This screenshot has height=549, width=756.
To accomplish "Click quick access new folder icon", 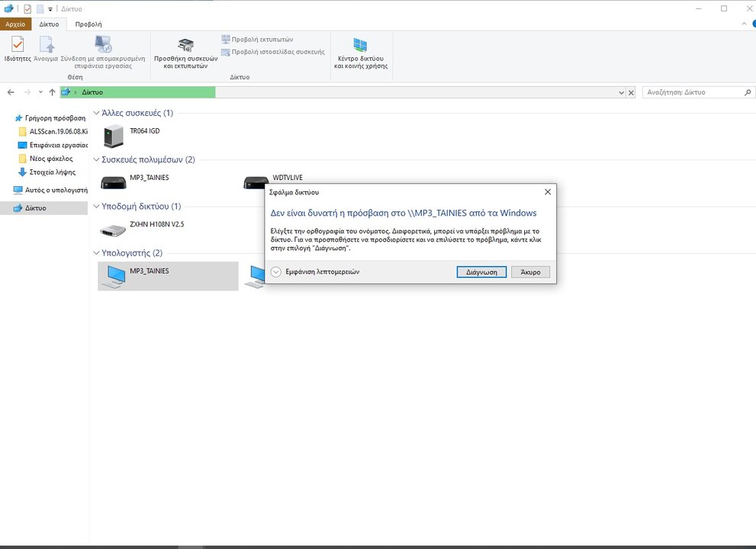I will (40, 8).
